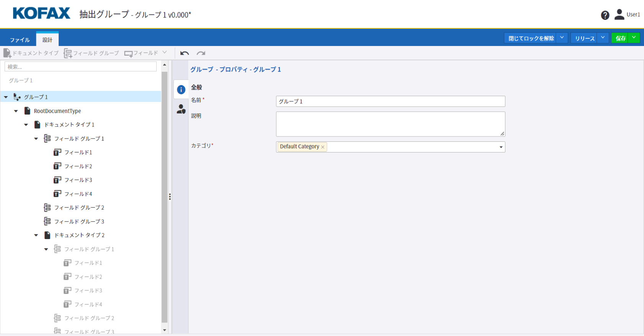The image size is (644, 336).
Task: Open the ファイル menu tab
Action: coord(20,40)
